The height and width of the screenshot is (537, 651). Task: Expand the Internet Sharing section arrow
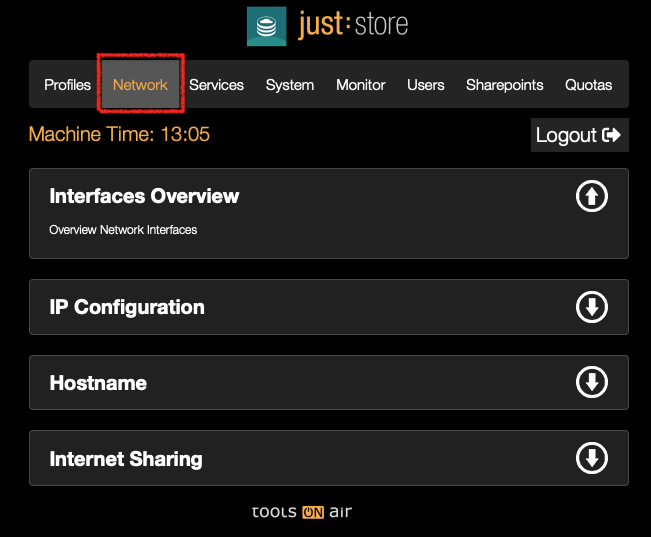[x=592, y=458]
